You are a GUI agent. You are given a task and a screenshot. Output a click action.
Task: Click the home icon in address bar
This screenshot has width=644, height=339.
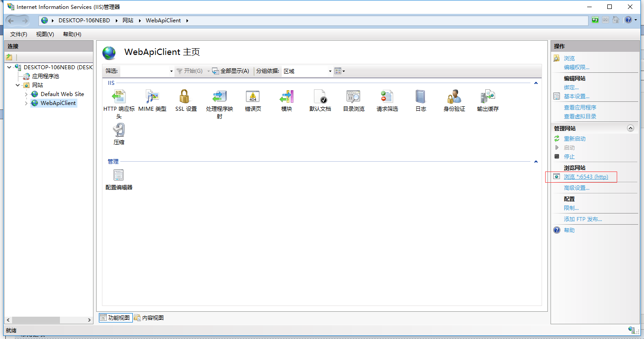click(x=616, y=20)
